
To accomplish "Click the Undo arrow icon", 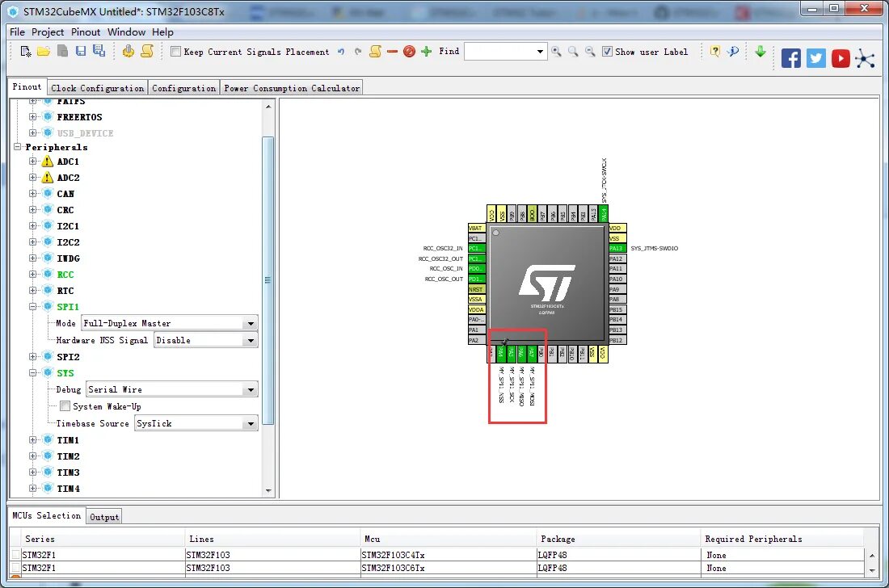I will point(341,52).
